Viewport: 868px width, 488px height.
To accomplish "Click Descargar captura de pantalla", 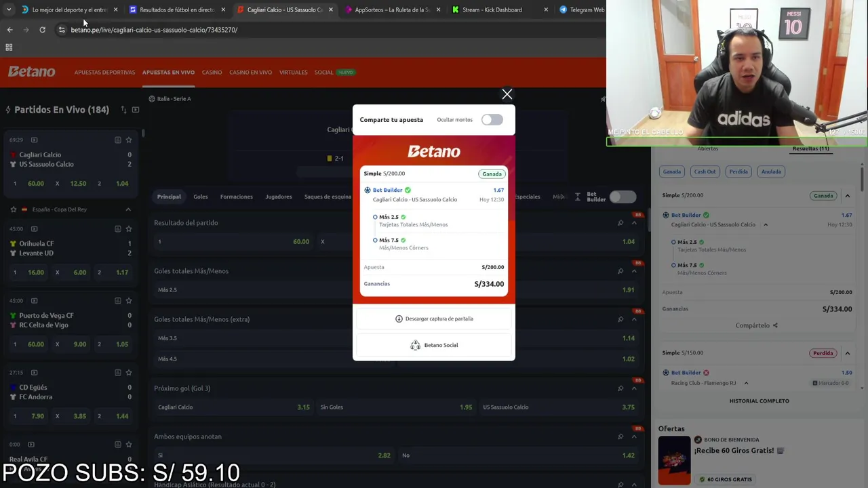I will (x=434, y=319).
